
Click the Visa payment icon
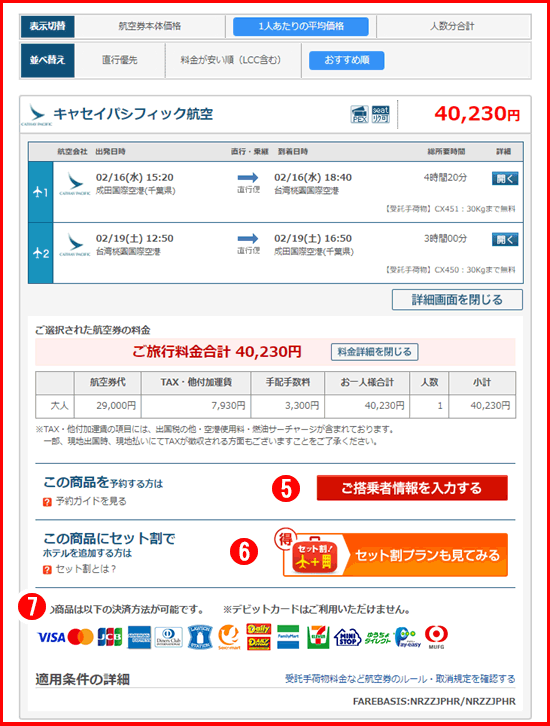(x=51, y=637)
